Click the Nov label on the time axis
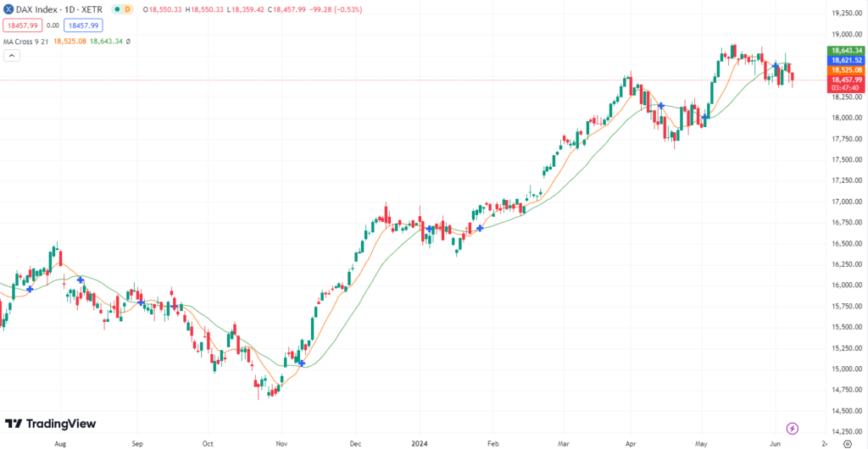The height and width of the screenshot is (449, 868). (x=281, y=443)
